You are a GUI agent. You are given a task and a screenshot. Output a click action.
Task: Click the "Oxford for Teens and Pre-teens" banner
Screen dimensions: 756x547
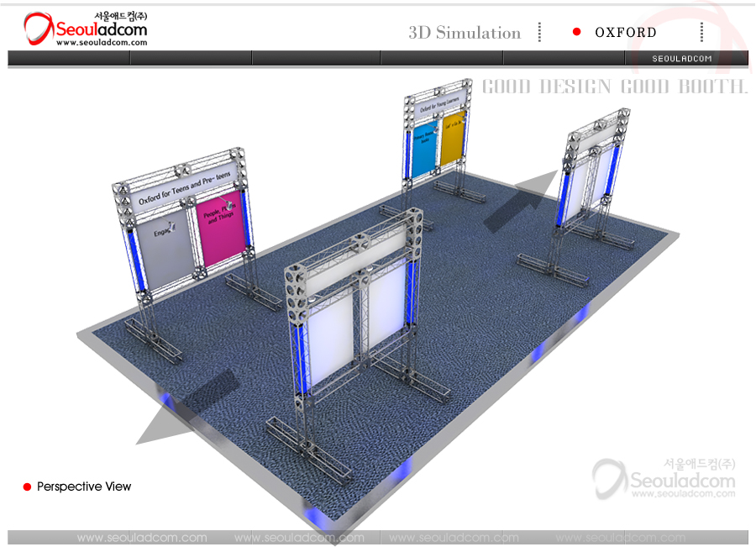pos(185,187)
